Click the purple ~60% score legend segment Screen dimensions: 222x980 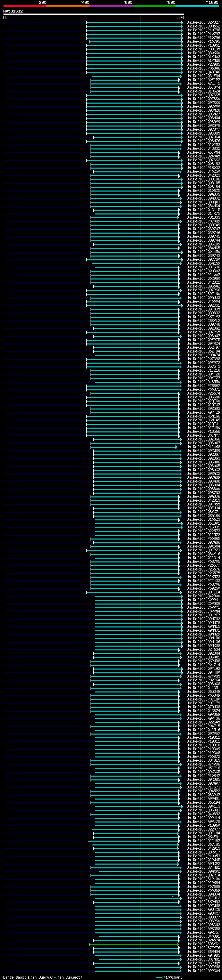tap(111, 6)
